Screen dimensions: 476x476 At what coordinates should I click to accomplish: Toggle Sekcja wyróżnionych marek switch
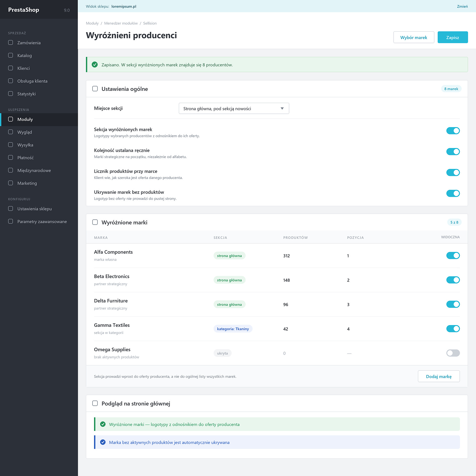click(453, 131)
